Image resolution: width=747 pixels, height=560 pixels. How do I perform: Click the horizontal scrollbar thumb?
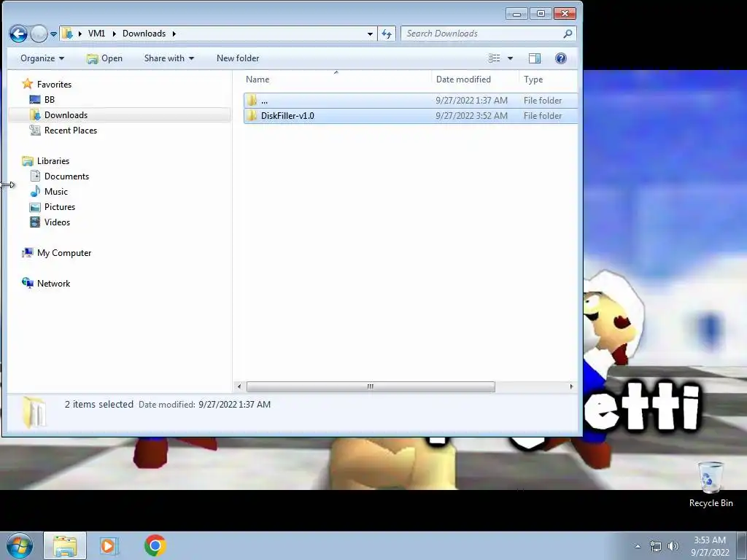(x=371, y=386)
